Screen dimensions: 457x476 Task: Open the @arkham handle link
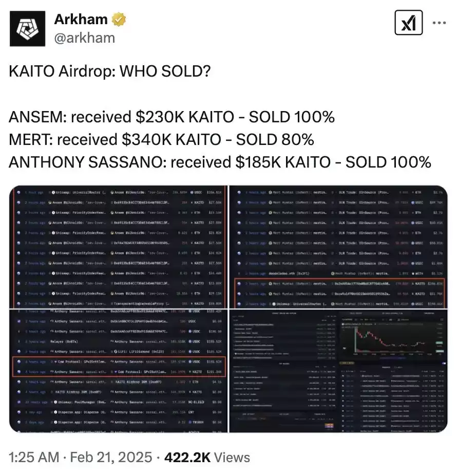coord(84,37)
